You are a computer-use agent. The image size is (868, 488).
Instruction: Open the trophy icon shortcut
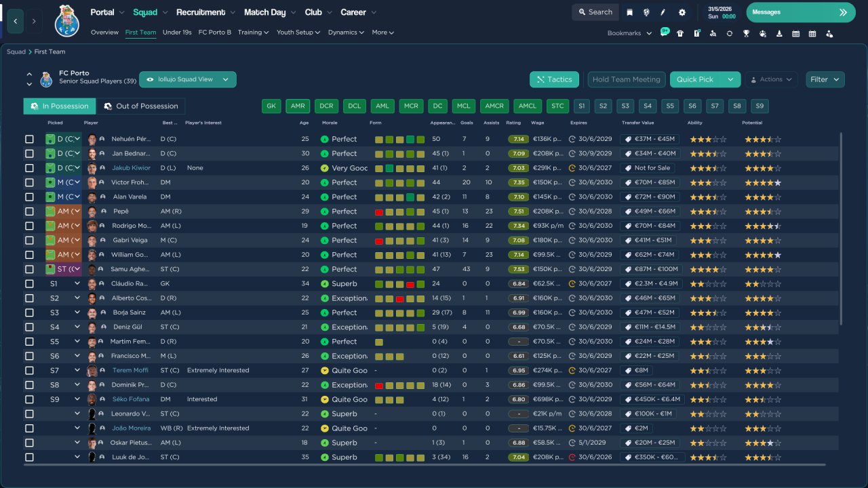[746, 33]
